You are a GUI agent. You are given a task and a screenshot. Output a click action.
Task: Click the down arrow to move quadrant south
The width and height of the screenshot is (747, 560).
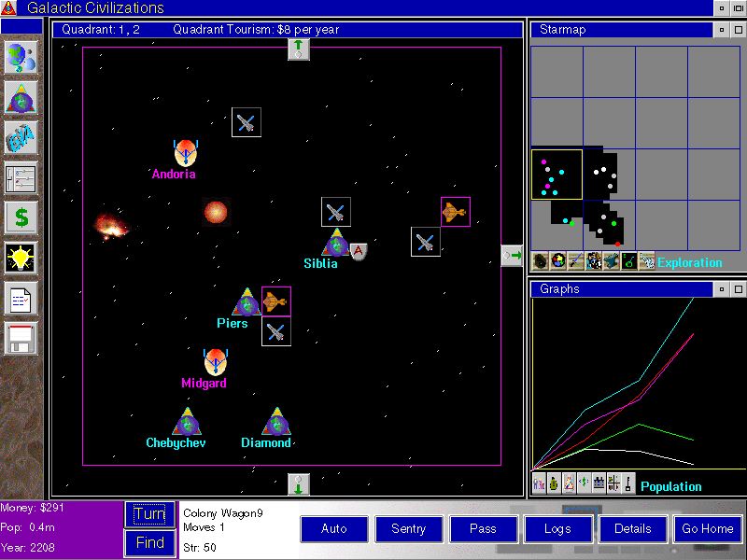pos(299,484)
